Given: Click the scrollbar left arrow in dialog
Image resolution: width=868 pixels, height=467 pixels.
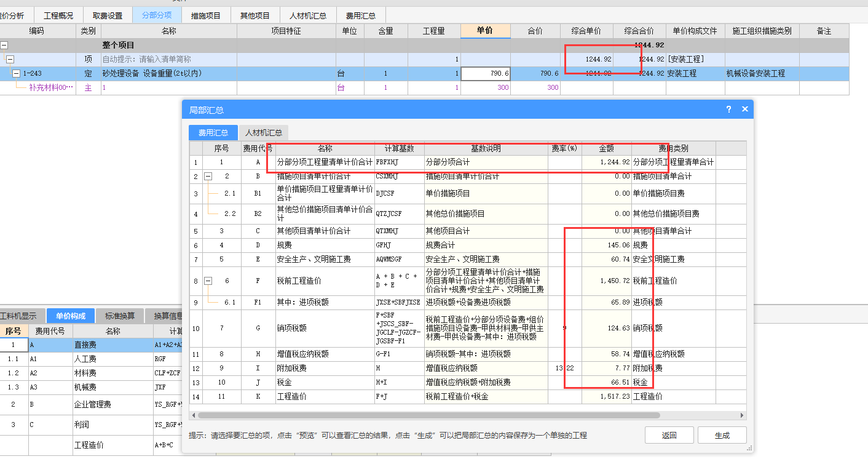Looking at the screenshot, I should click(193, 416).
